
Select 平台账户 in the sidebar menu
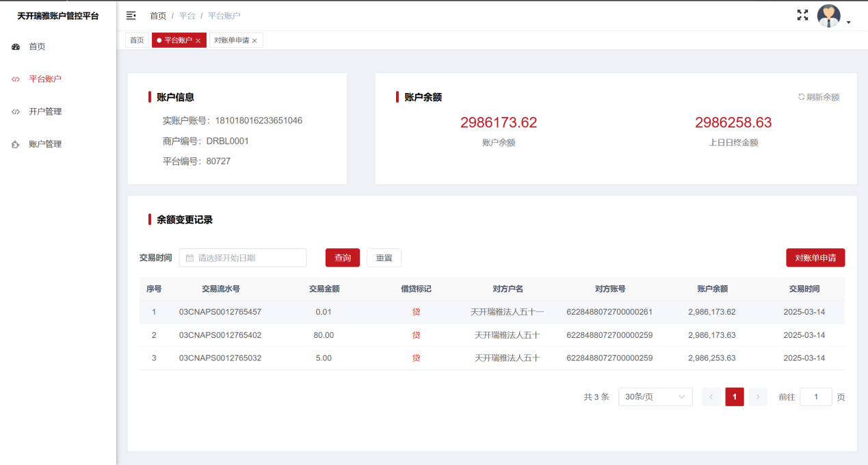pyautogui.click(x=45, y=79)
